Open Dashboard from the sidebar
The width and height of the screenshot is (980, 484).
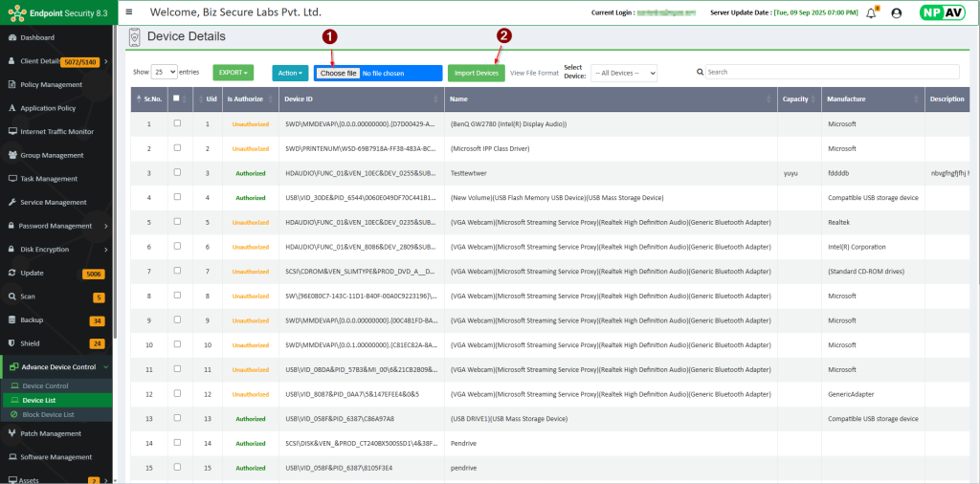pos(37,37)
